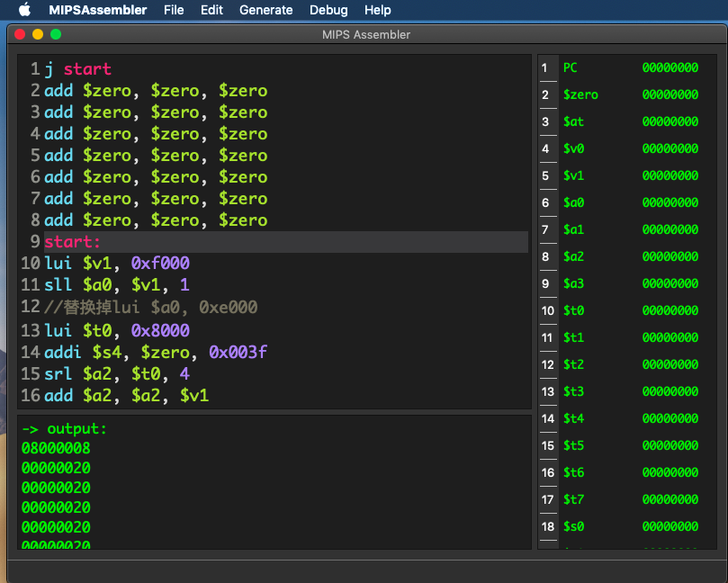Click the comment line with 0xe000
Viewport: 728px width, 583px height.
[x=151, y=307]
